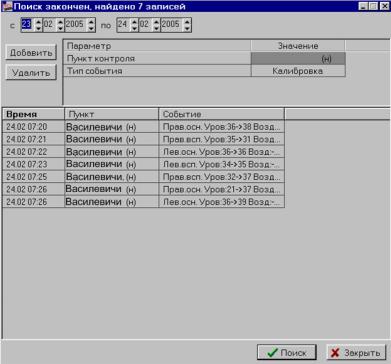Select the end month field in the по date
Image resolution: width=391 pixels, height=364 pixels.
tap(145, 24)
